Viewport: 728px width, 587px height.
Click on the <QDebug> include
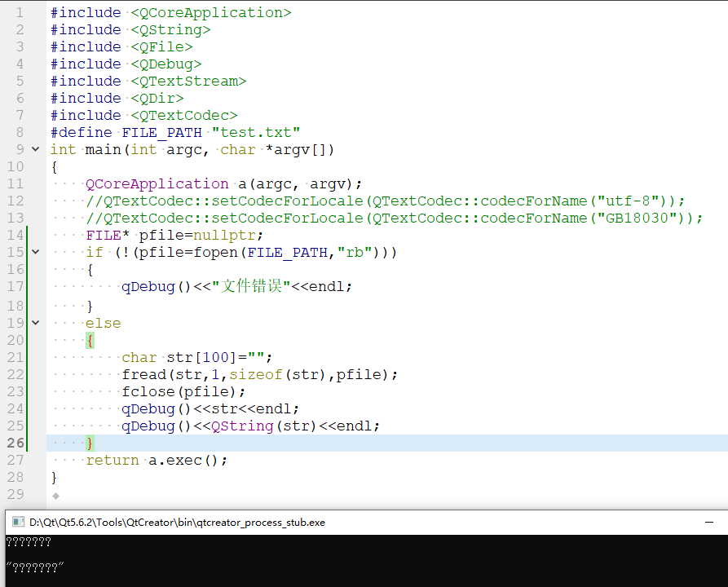[165, 64]
